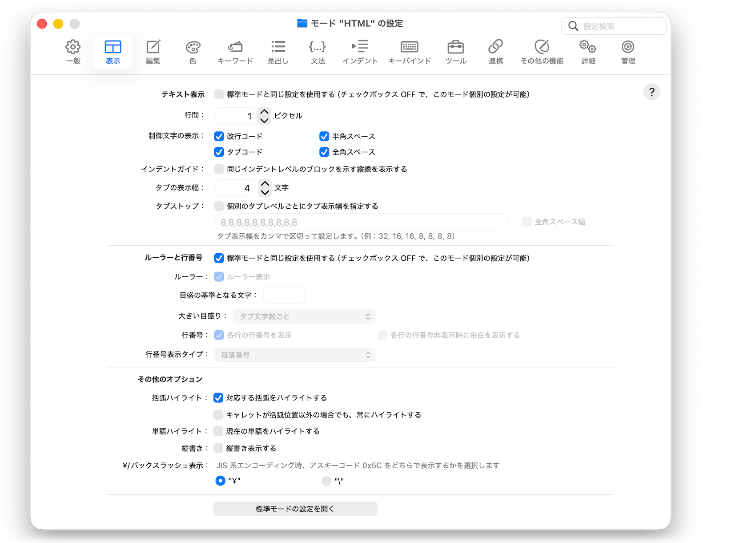Enable 現在の単語をハイライトする checkbox
This screenshot has height=543, width=756.
tap(218, 431)
